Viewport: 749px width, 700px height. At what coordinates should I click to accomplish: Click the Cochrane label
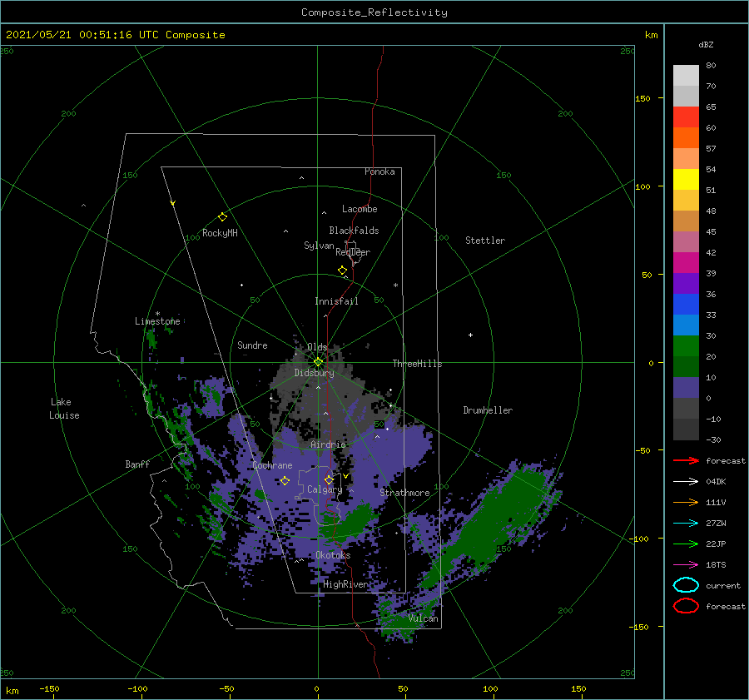coord(272,465)
